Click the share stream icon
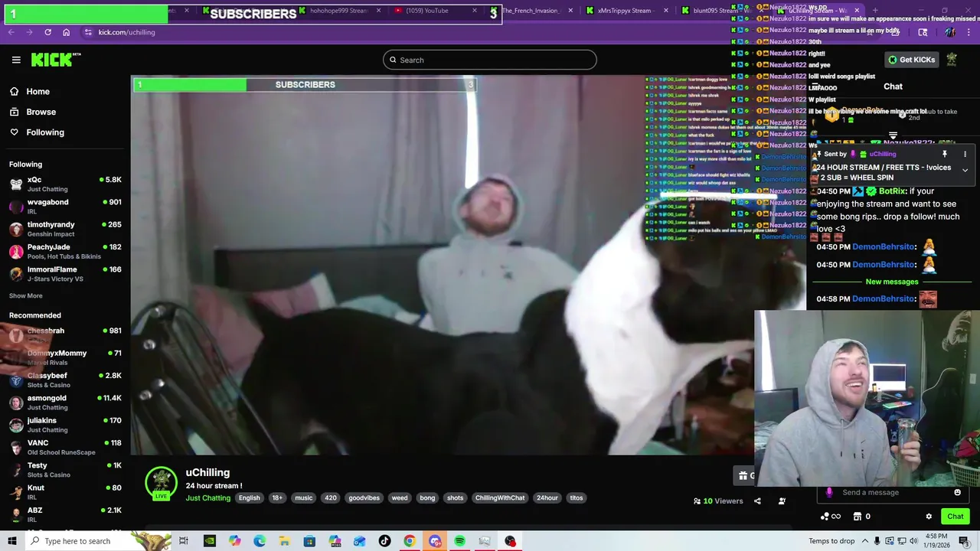 click(x=757, y=501)
